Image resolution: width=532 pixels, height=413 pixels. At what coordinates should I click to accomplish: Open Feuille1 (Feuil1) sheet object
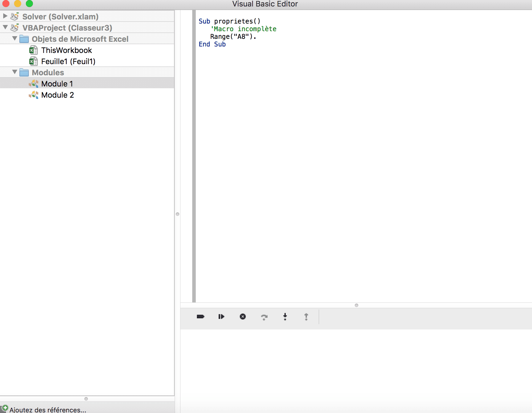[x=68, y=61]
